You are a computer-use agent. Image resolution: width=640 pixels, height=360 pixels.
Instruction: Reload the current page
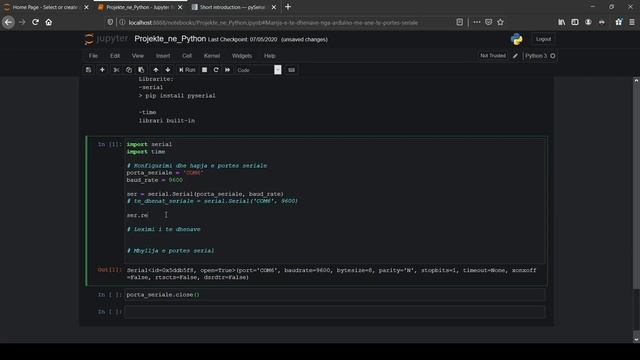[x=36, y=22]
